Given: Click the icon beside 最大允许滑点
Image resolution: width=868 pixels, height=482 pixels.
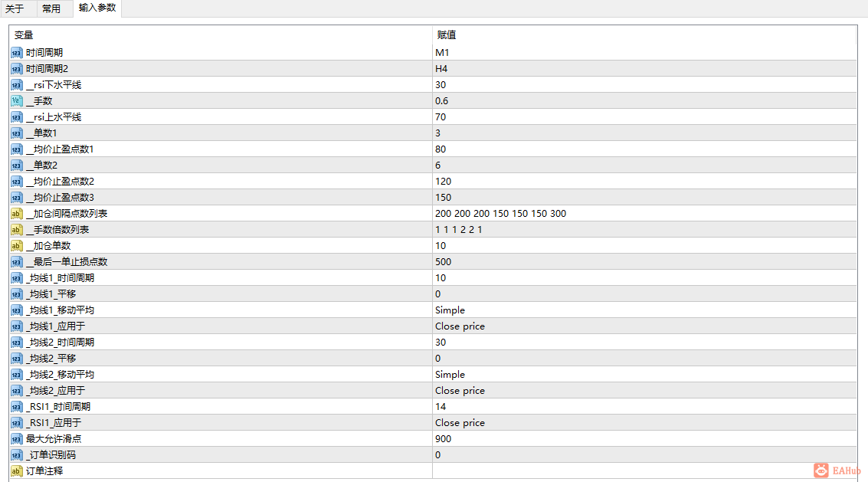Looking at the screenshot, I should [17, 439].
